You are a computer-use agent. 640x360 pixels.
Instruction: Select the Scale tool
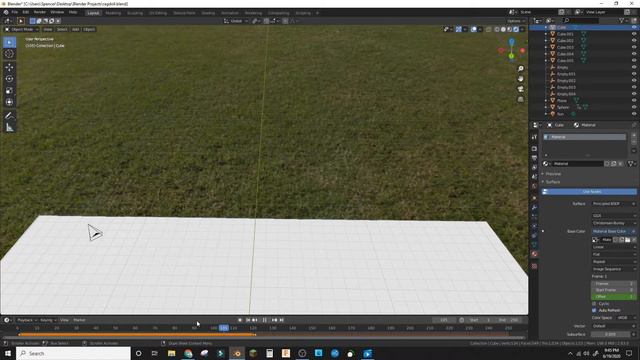(x=9, y=91)
